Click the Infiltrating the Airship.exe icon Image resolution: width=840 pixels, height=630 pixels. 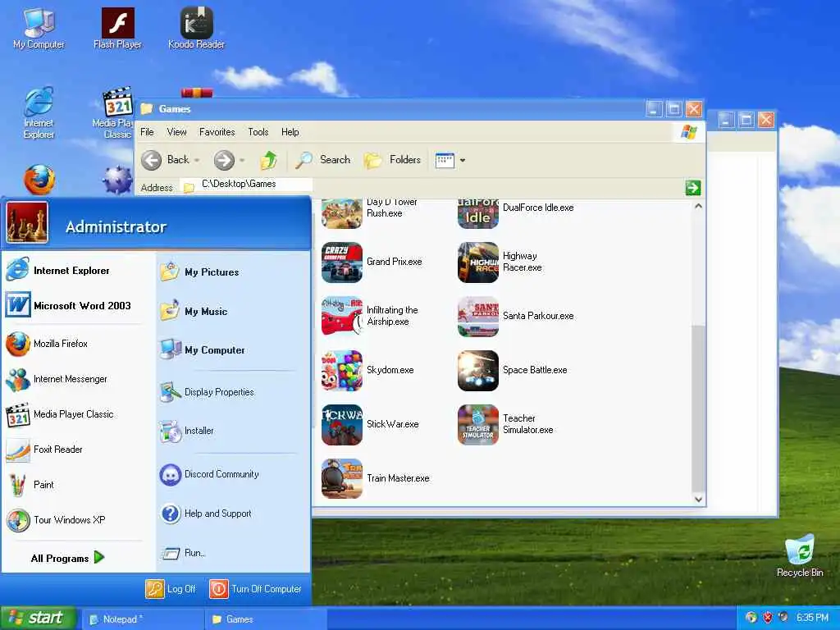342,316
